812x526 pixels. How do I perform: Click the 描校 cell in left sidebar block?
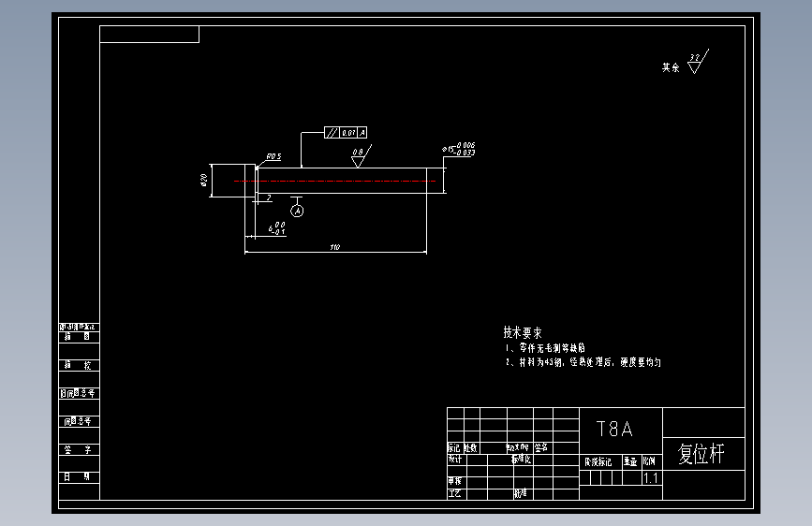79,365
